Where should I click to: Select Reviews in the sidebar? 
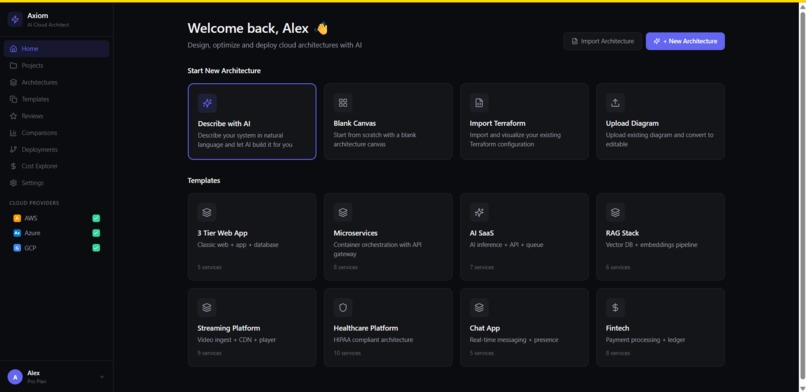pyautogui.click(x=57, y=116)
